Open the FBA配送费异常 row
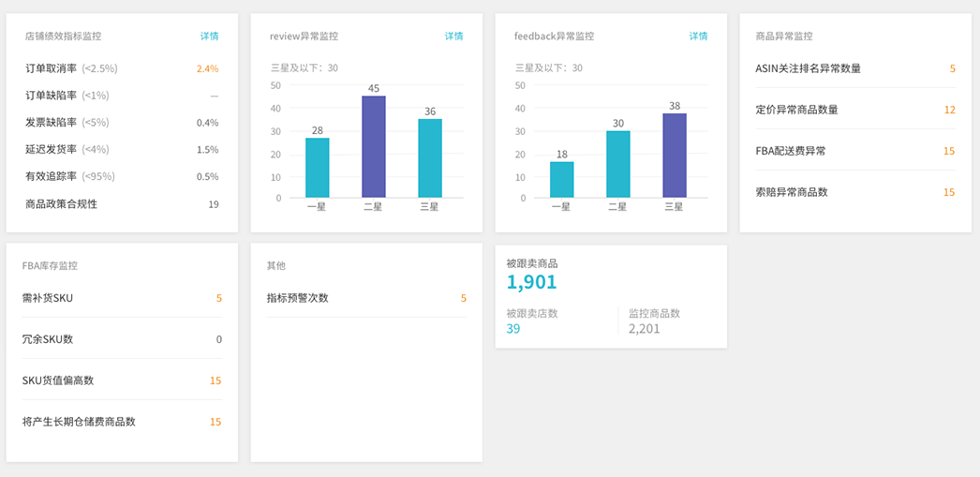 click(854, 151)
